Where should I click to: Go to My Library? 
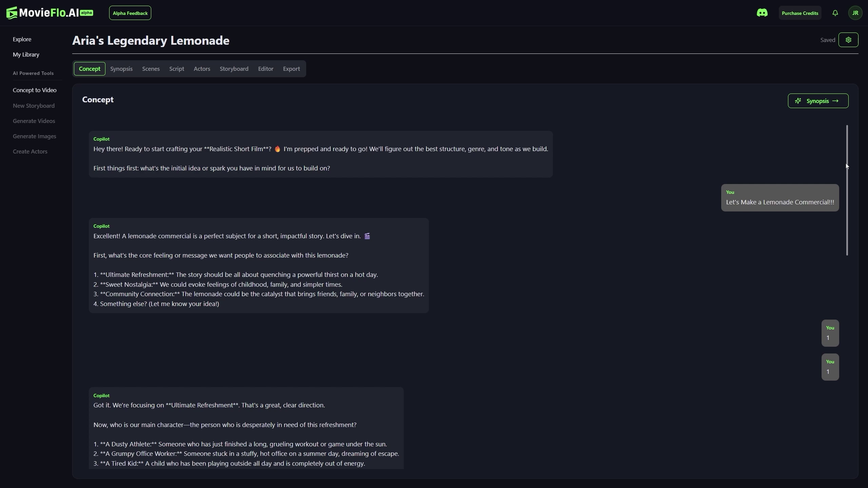26,54
